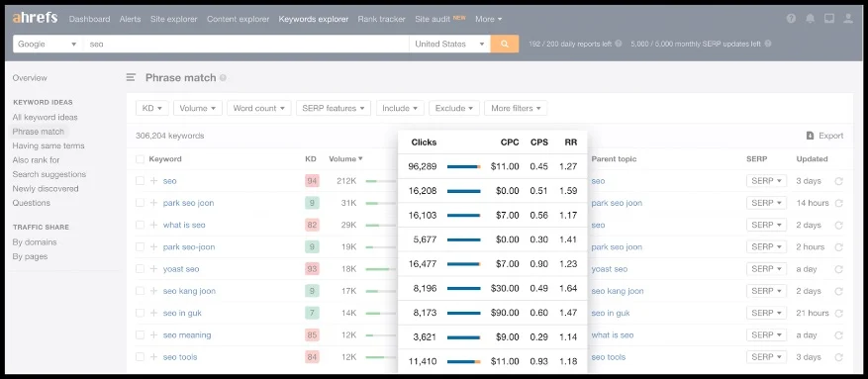Screen dimensions: 868x379
Task: Go to Dashboard in top navigation
Action: tap(89, 19)
